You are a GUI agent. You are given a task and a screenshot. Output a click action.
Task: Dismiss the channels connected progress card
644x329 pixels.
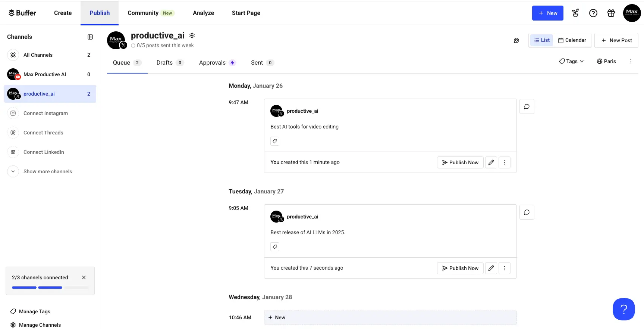click(x=84, y=277)
